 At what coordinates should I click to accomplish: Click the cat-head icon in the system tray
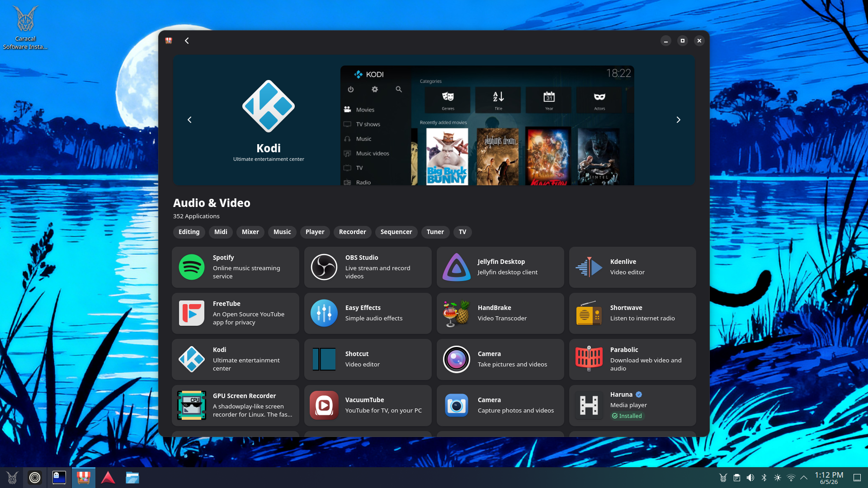[723, 478]
